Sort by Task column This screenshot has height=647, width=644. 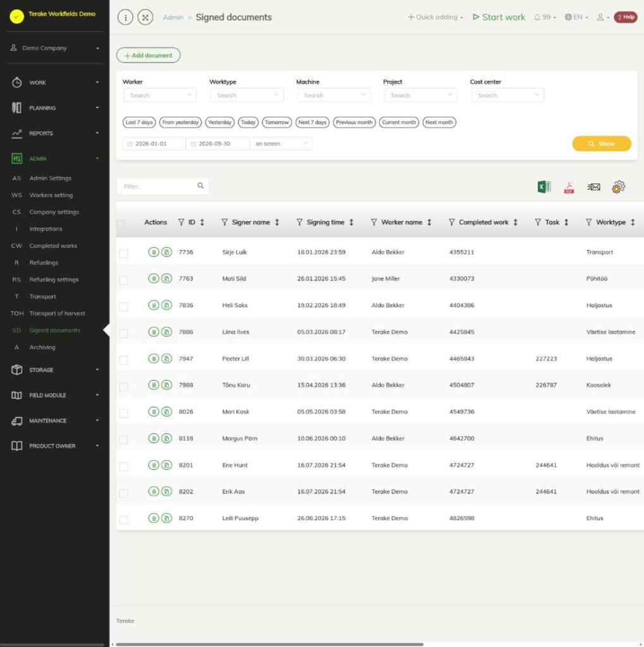(x=566, y=222)
